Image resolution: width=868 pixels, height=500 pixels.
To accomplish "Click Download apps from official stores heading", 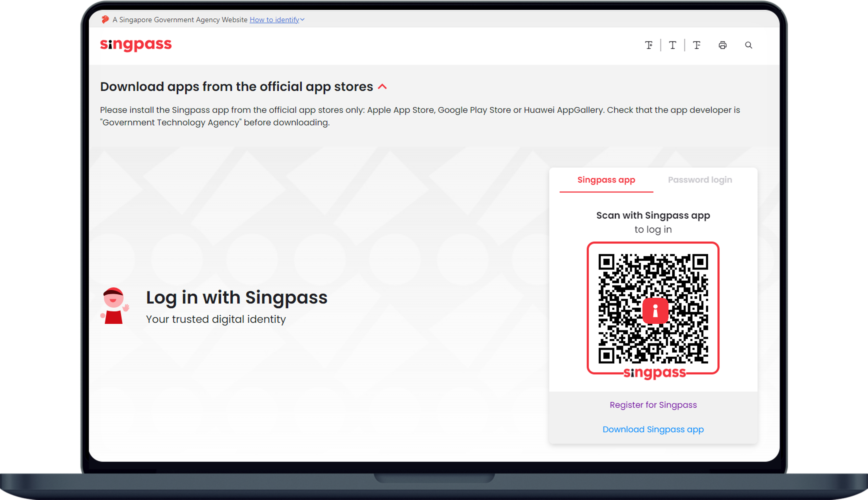I will 236,87.
